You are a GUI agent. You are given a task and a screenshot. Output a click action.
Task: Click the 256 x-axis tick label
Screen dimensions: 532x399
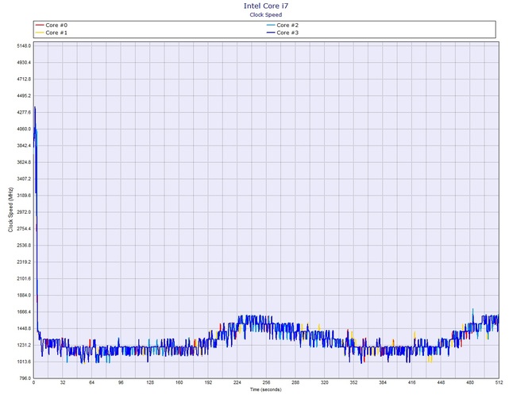click(266, 382)
